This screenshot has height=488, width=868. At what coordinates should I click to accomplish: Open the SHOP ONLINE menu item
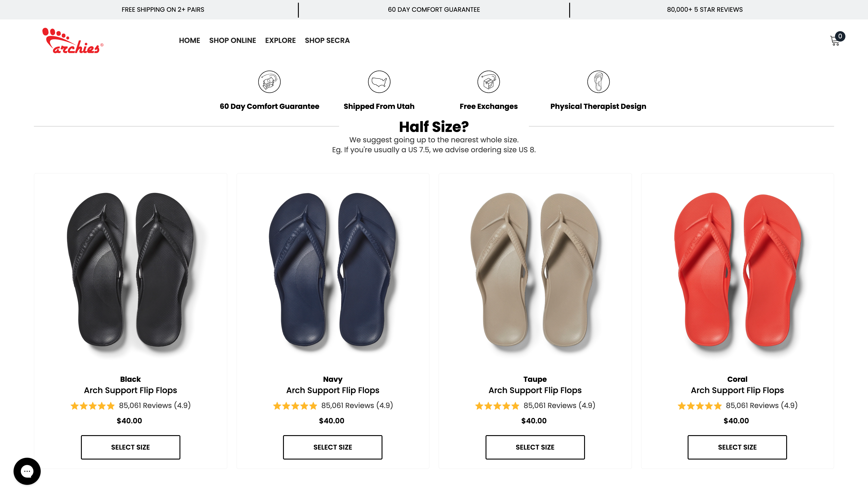233,40
